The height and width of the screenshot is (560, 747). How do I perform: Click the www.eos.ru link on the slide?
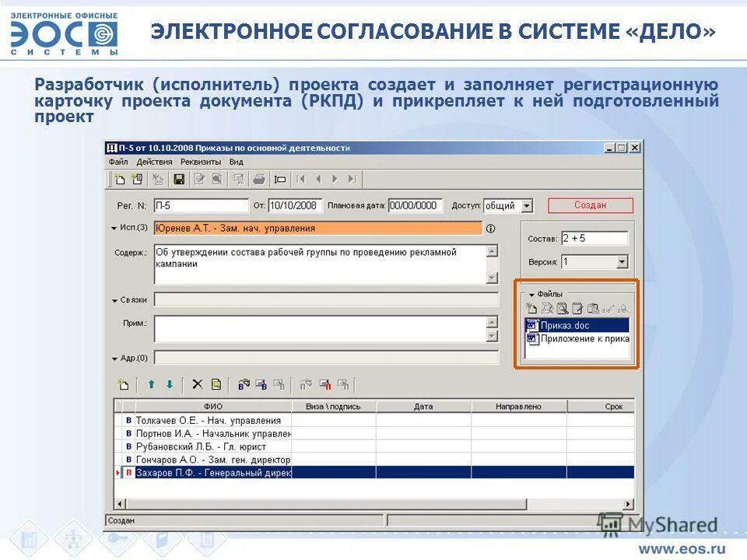pyautogui.click(x=682, y=548)
